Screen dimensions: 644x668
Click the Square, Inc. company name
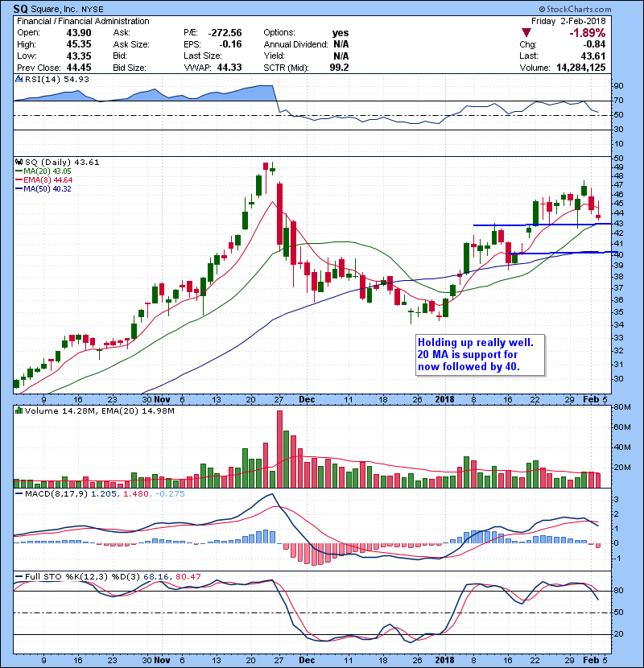point(55,10)
